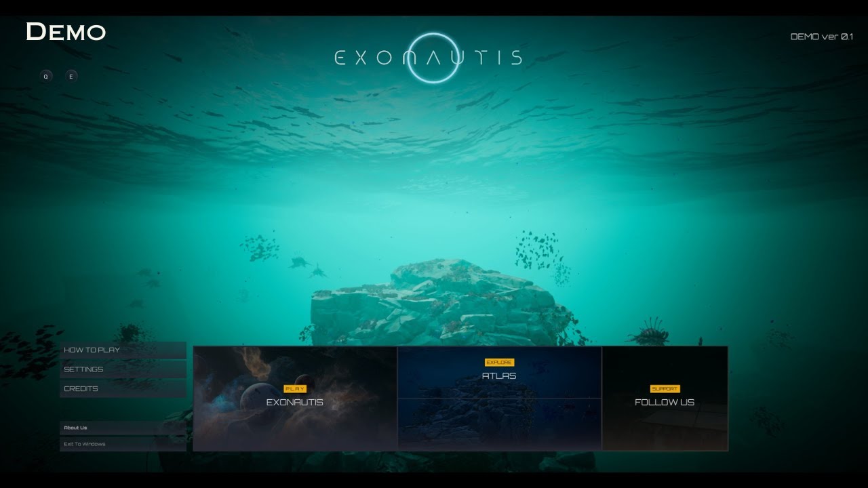Click the DEMO ver 0.1 label
The height and width of the screenshot is (488, 868).
point(822,37)
